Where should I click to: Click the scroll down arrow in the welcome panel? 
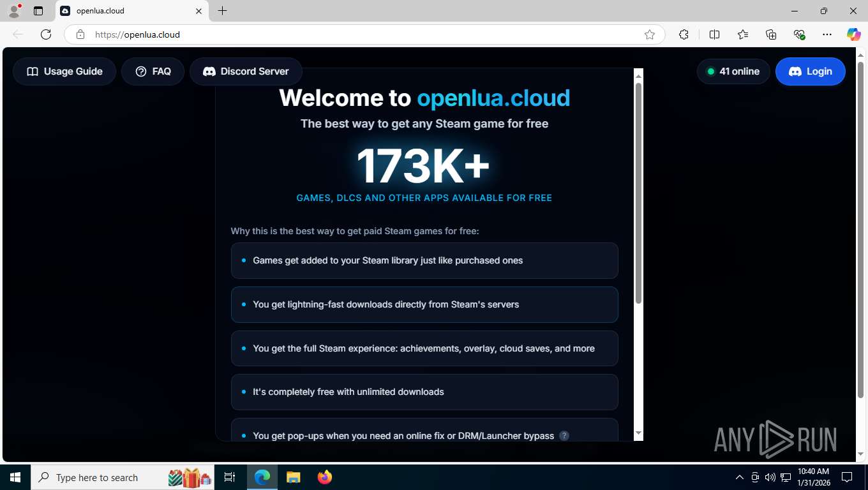click(638, 433)
